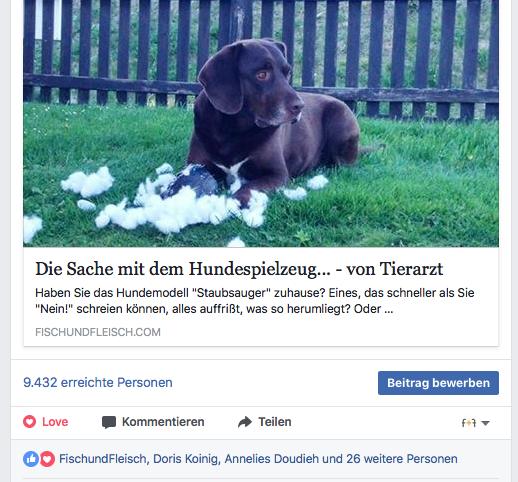
Task: Click the comment speech bubble icon
Action: 109,422
